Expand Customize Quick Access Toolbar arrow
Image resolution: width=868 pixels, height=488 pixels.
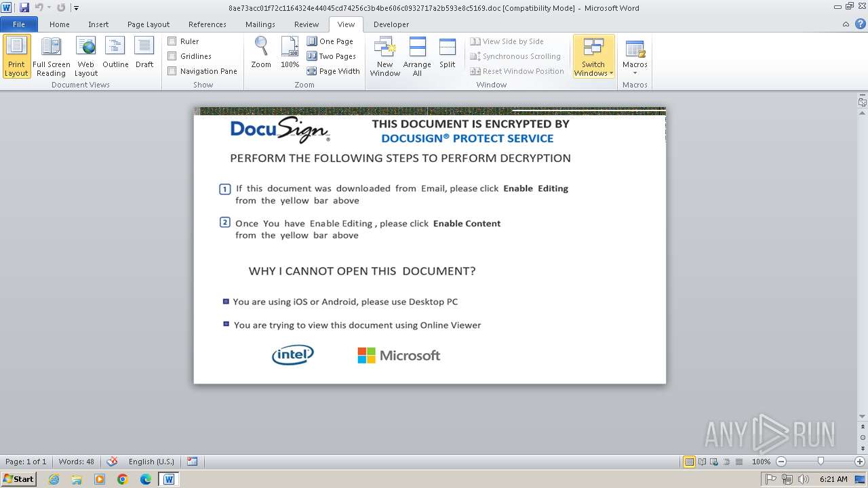pyautogui.click(x=76, y=8)
